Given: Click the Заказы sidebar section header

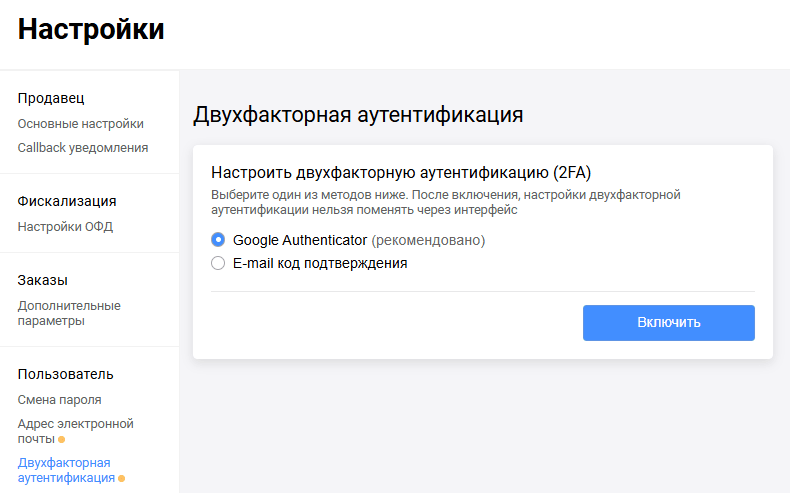Looking at the screenshot, I should coord(43,280).
